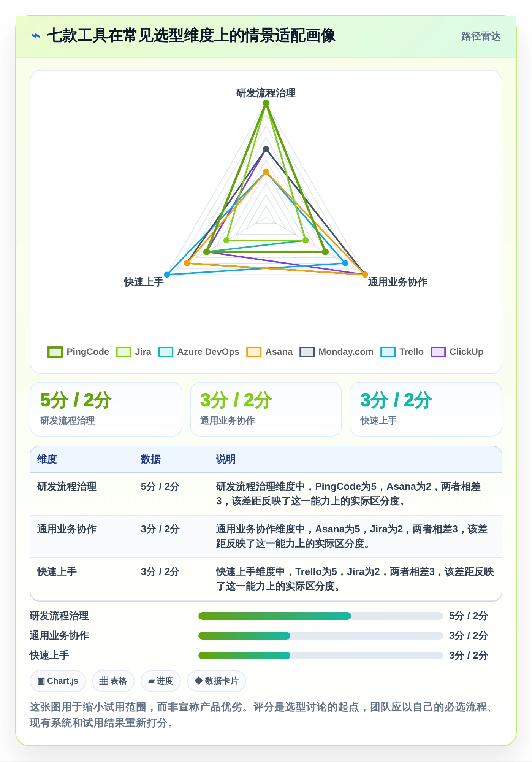Click the lightning icon beside the title

point(36,36)
